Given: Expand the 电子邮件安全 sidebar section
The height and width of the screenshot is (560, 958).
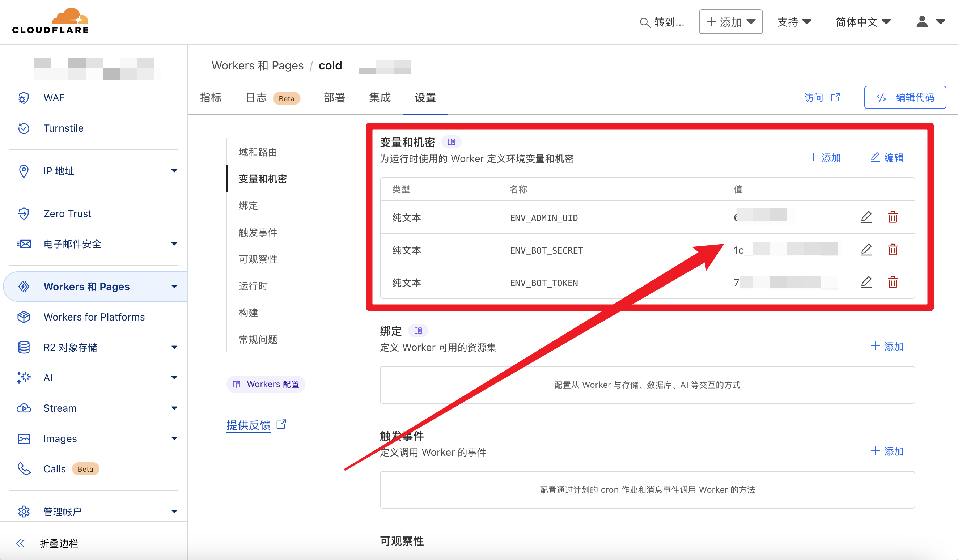Looking at the screenshot, I should (x=174, y=244).
